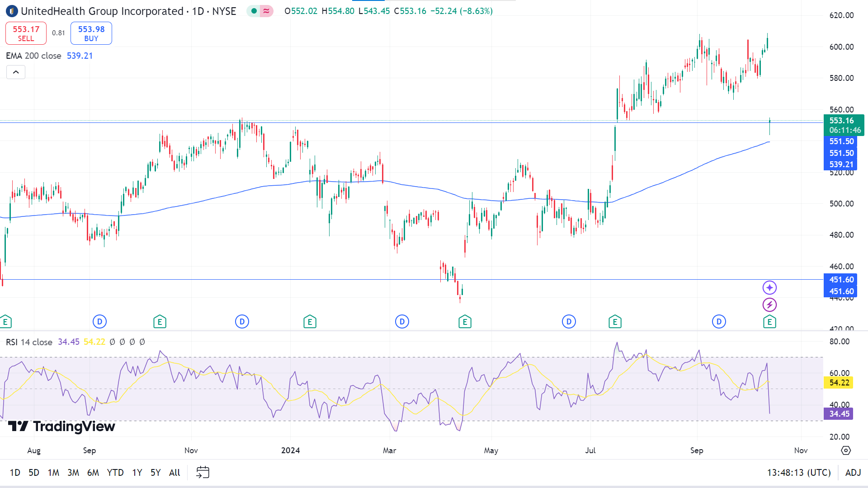Click the dividend marker D near June 2024
Image resolution: width=868 pixels, height=488 pixels.
[x=569, y=322]
